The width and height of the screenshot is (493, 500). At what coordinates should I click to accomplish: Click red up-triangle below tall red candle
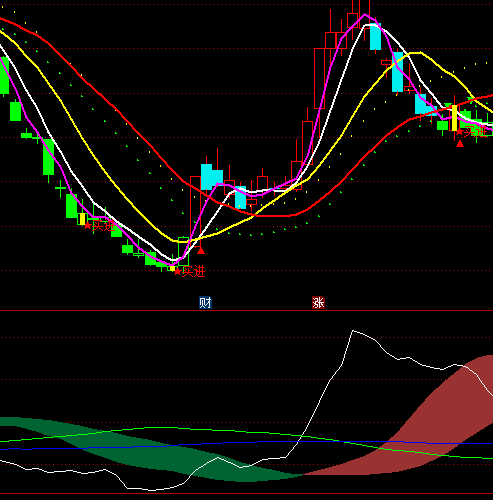click(201, 250)
